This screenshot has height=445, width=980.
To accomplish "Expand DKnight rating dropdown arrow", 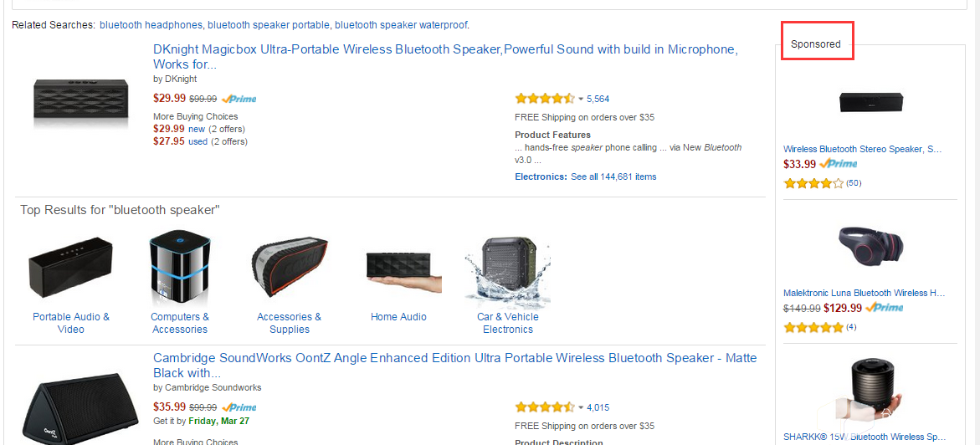I will point(581,99).
